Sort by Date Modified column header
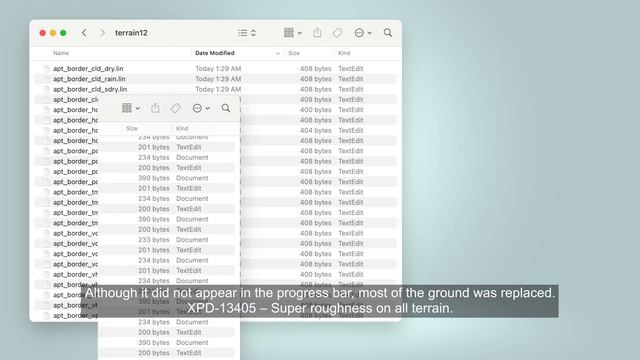This screenshot has height=360, width=640. click(215, 53)
